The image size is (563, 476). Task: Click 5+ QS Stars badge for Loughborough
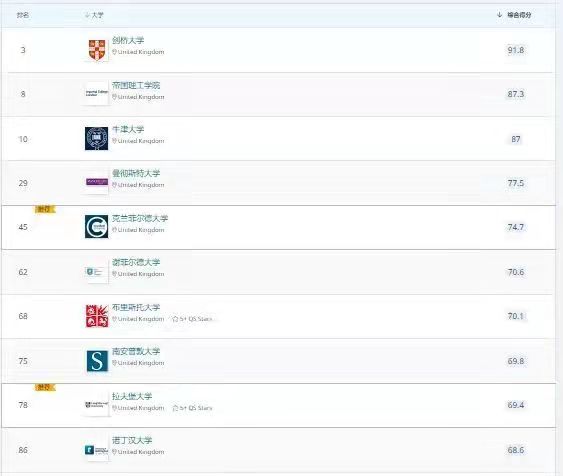pyautogui.click(x=192, y=408)
